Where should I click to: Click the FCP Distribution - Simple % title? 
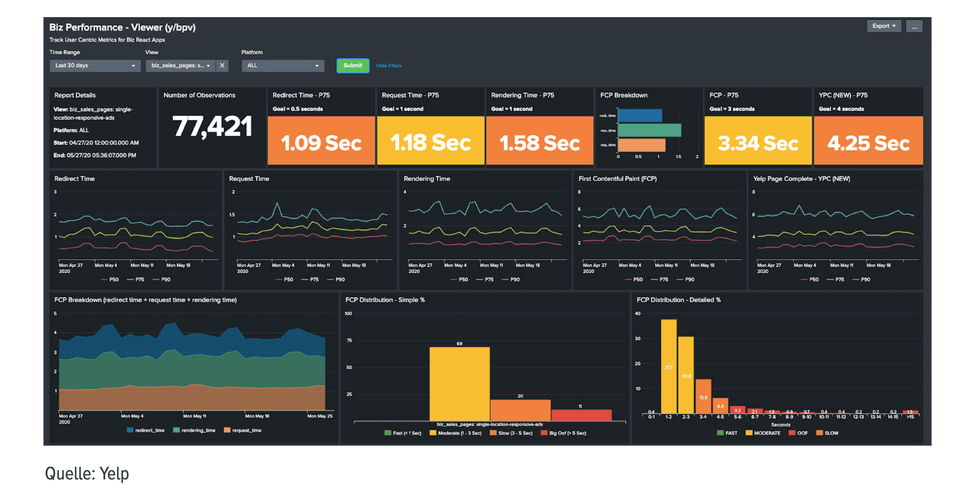pos(385,300)
